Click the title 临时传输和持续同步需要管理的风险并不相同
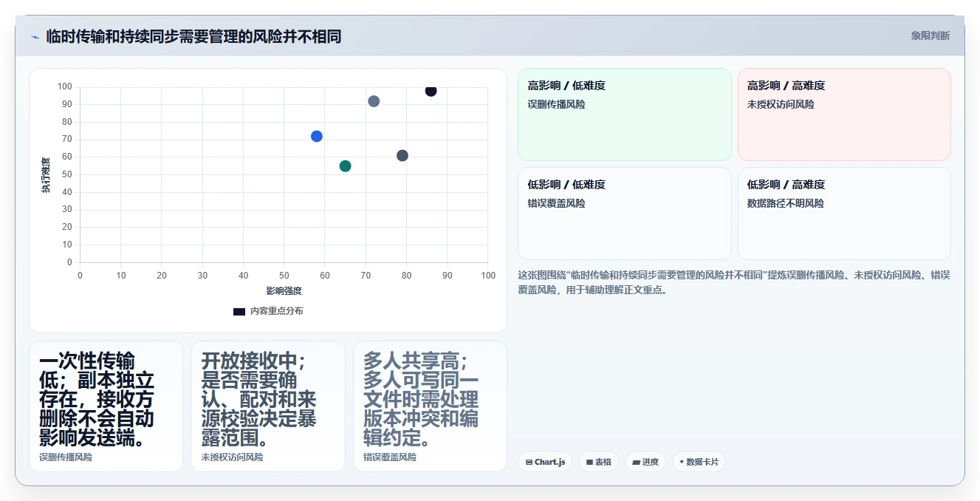 pos(193,36)
